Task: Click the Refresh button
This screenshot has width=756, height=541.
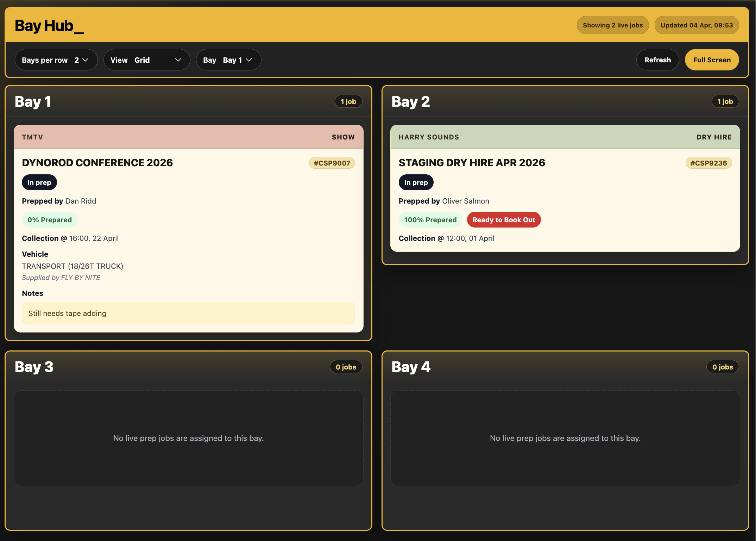Action: (x=657, y=60)
